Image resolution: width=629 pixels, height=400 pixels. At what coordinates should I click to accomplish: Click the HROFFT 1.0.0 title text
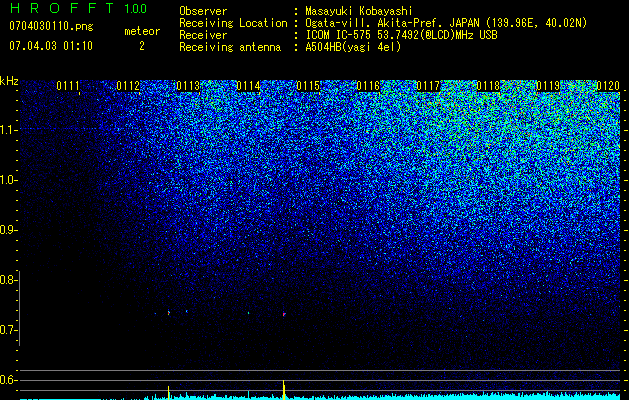coord(78,8)
